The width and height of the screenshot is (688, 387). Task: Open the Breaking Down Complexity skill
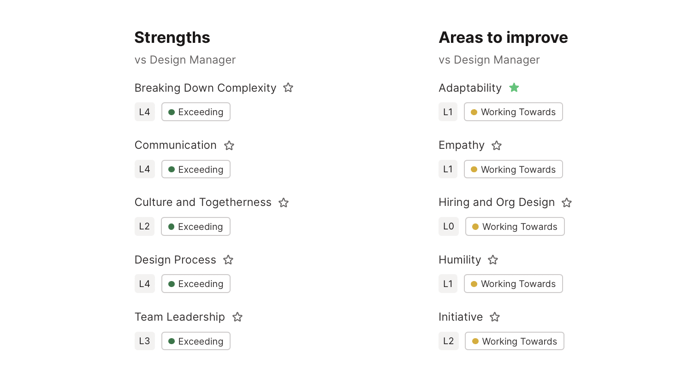point(205,88)
